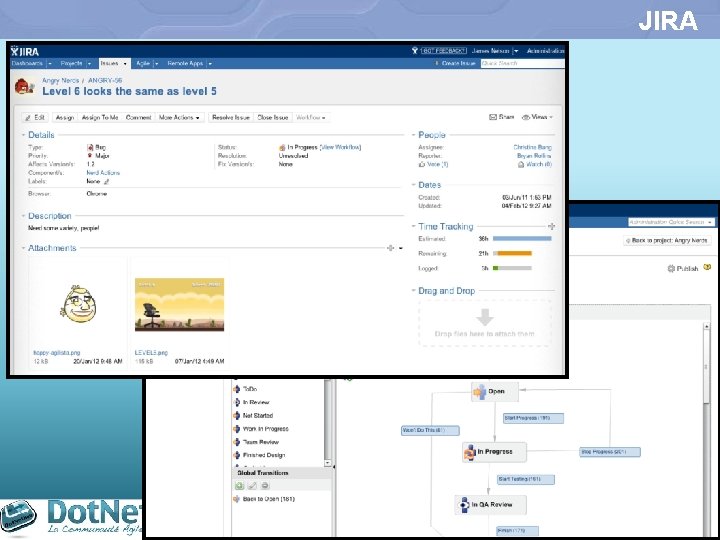Open the Projects menu

click(x=71, y=63)
